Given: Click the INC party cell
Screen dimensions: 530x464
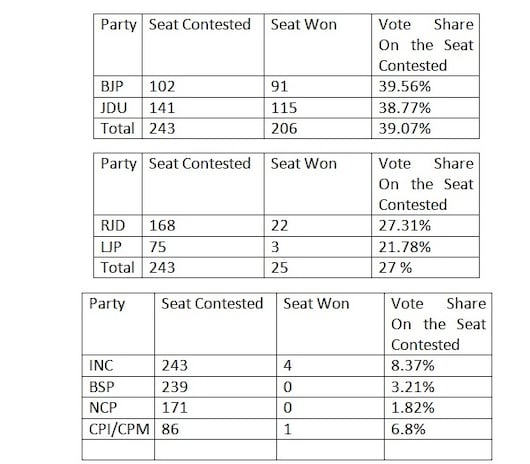Looking at the screenshot, I should 118,366.
